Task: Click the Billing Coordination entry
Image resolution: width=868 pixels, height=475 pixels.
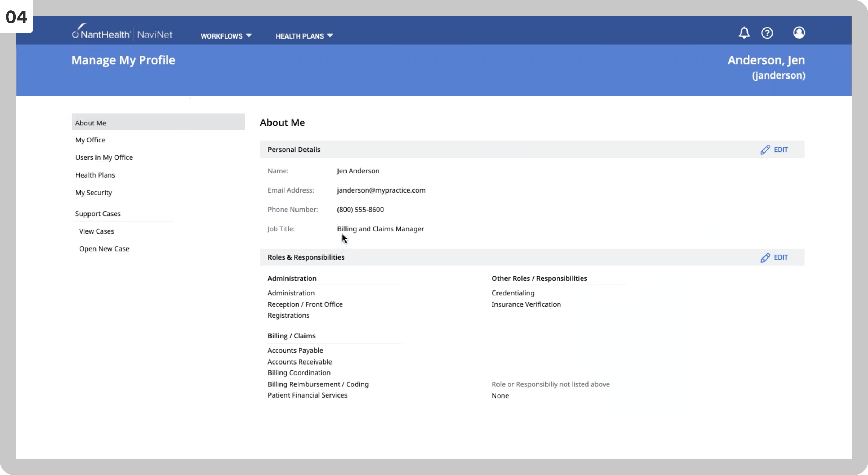Action: [x=299, y=373]
